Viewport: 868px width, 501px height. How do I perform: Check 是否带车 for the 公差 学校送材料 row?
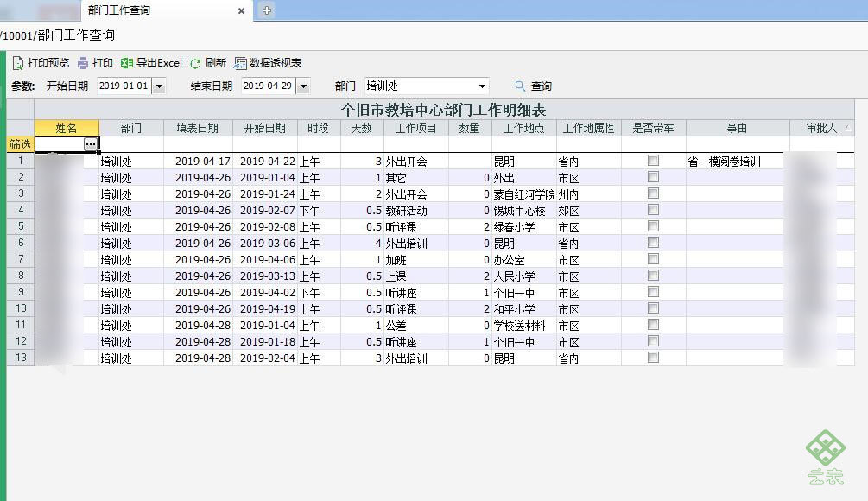(653, 325)
